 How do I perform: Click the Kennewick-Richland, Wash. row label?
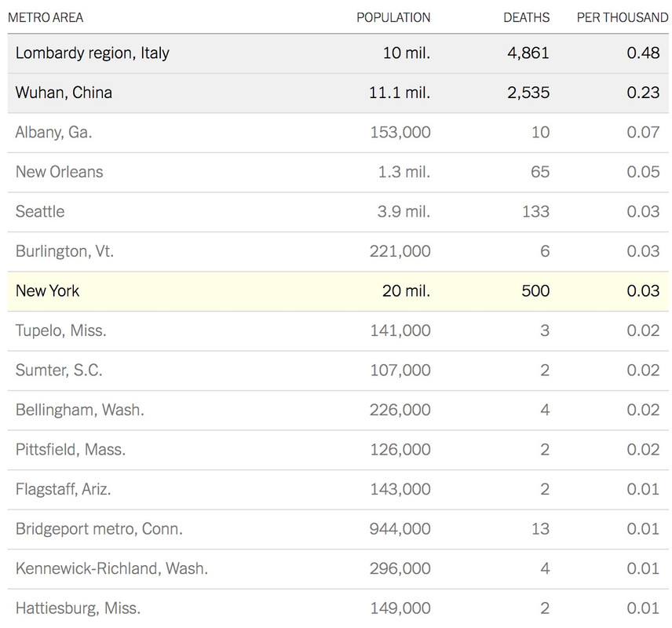(x=111, y=569)
